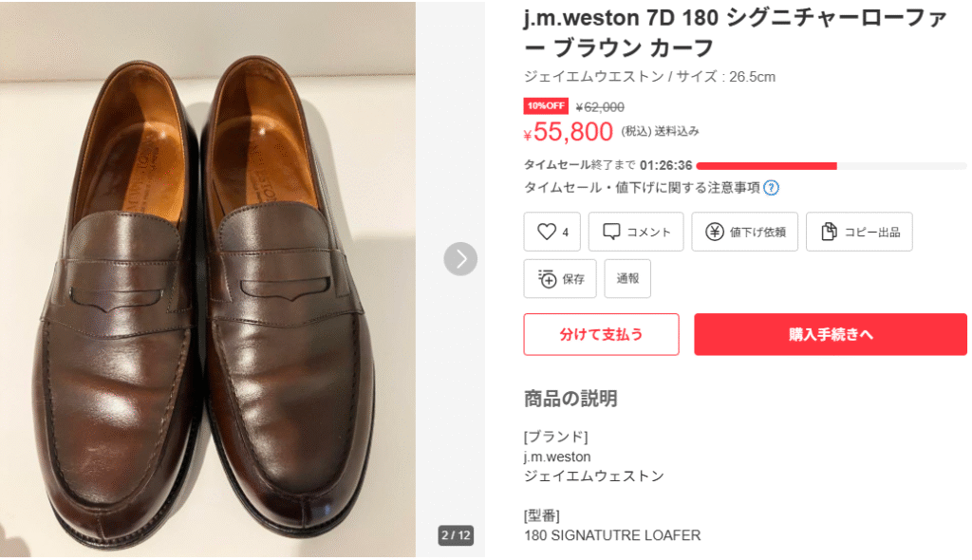
Task: Click the 01:26:36 countdown timer
Action: pos(665,165)
